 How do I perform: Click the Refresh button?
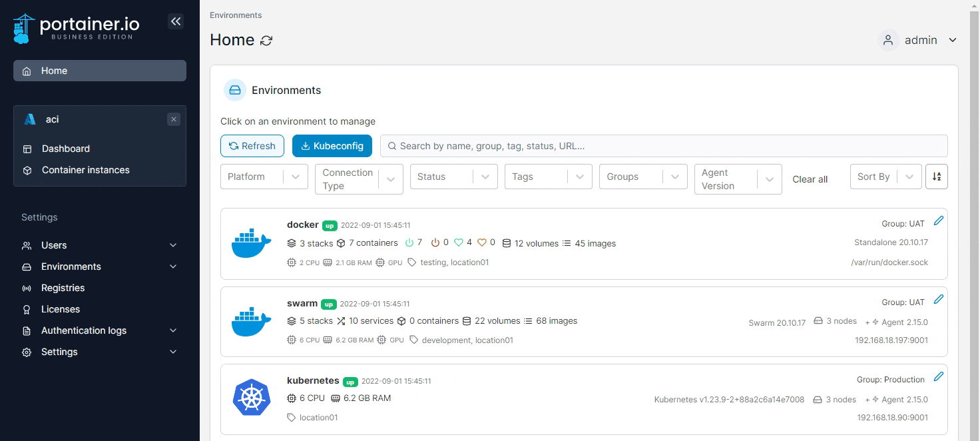(252, 146)
